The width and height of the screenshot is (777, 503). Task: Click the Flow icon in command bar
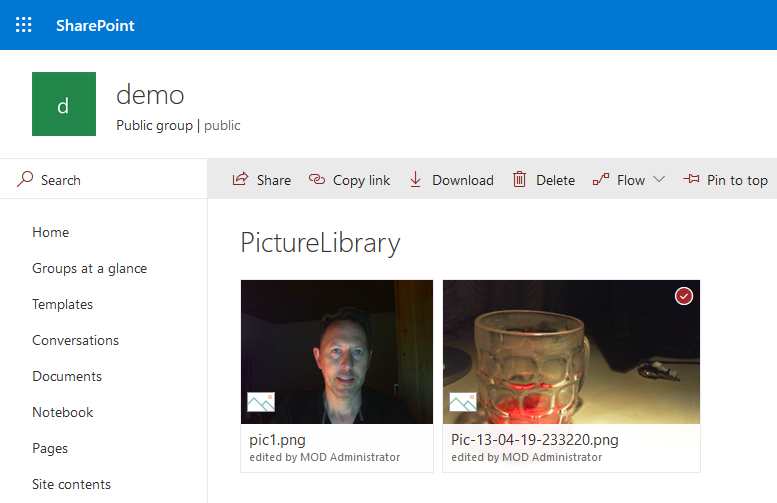coord(600,180)
